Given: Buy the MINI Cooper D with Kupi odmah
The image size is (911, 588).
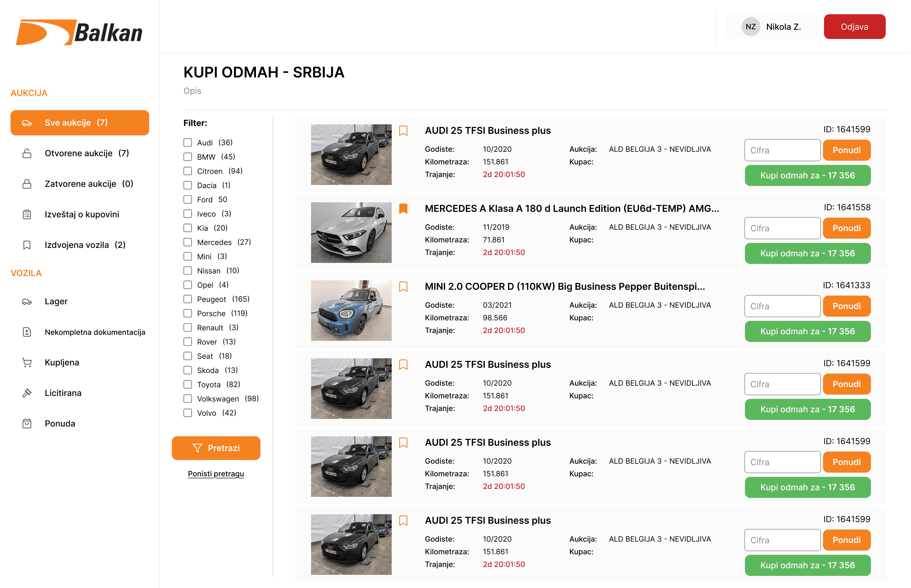Looking at the screenshot, I should tap(807, 331).
